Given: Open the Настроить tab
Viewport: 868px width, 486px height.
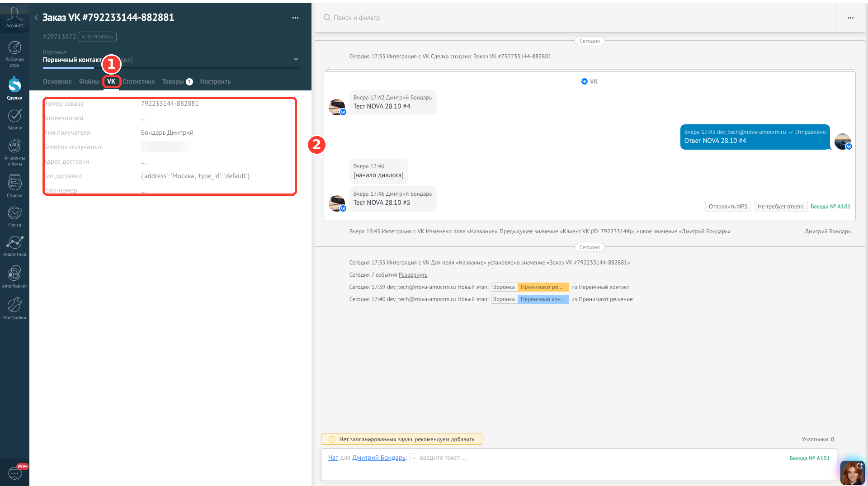Looking at the screenshot, I should [215, 81].
